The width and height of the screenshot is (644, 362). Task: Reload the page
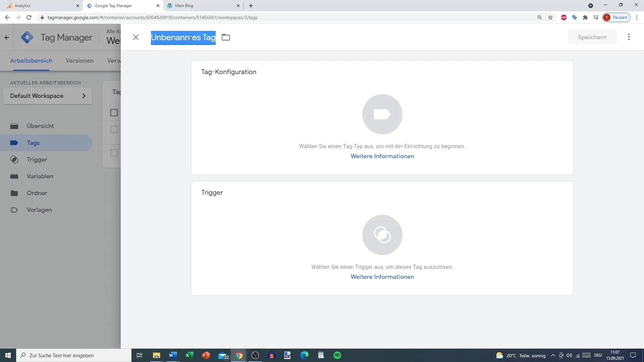point(29,17)
